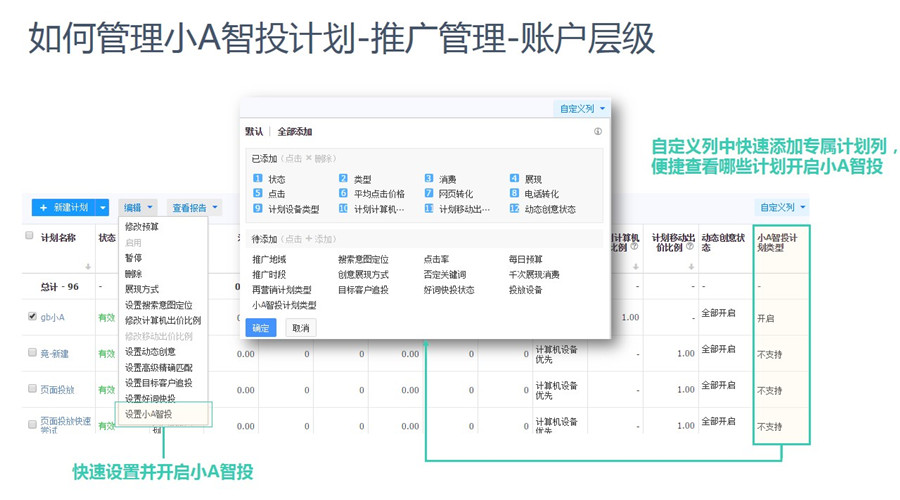Open the 页面投放快速尝试 plan link
The width and height of the screenshot is (900, 500).
pos(65,425)
